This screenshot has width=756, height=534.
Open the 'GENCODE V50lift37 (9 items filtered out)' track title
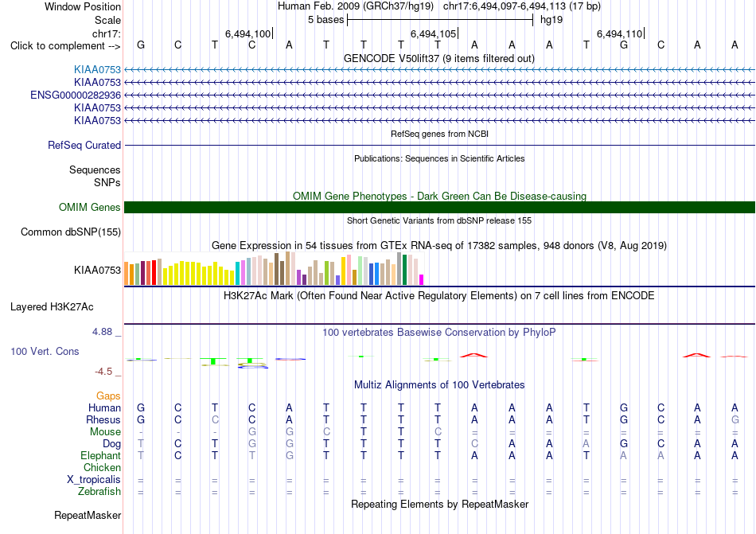[439, 58]
